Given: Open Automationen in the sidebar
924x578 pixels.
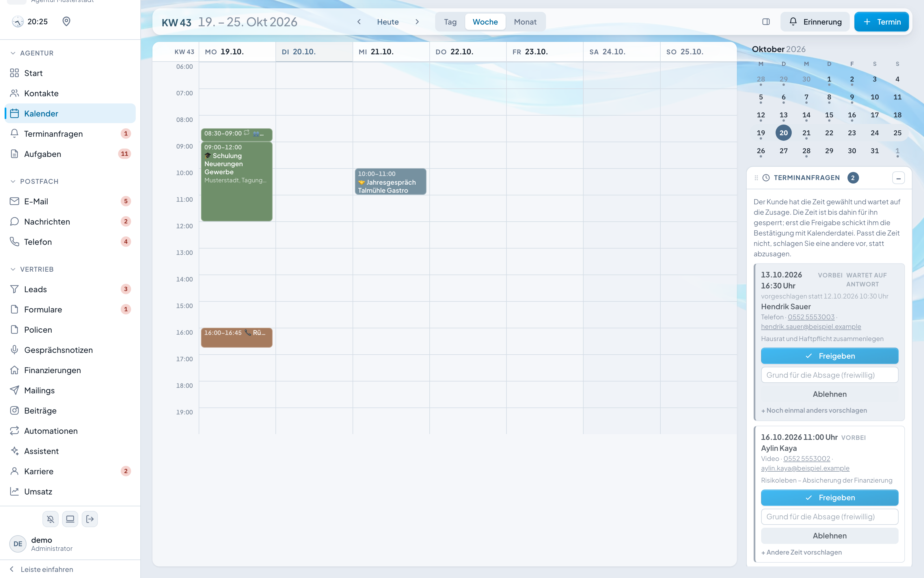Looking at the screenshot, I should coord(70,431).
